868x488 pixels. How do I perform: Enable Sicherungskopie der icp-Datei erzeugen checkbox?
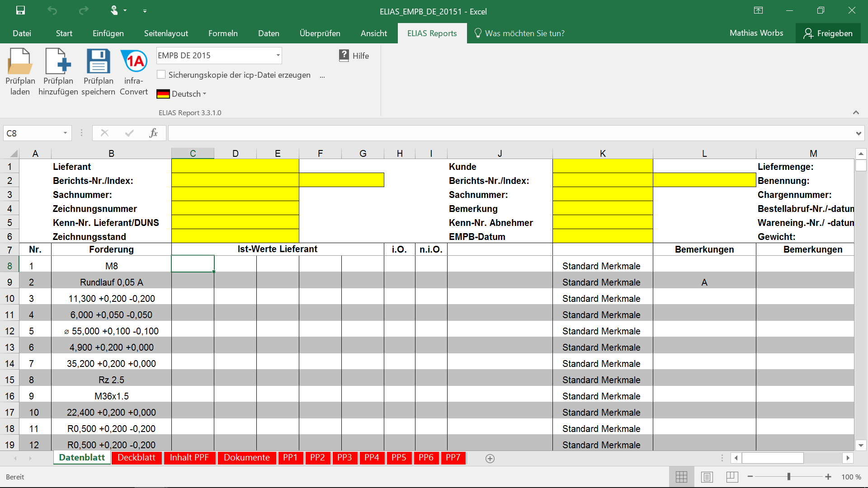(x=161, y=75)
